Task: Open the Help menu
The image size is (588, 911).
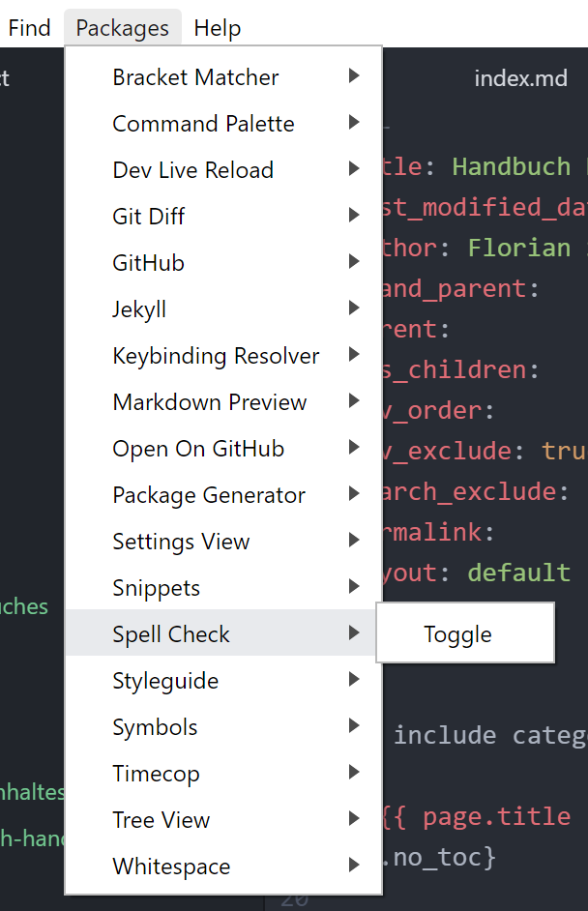Action: 217,28
